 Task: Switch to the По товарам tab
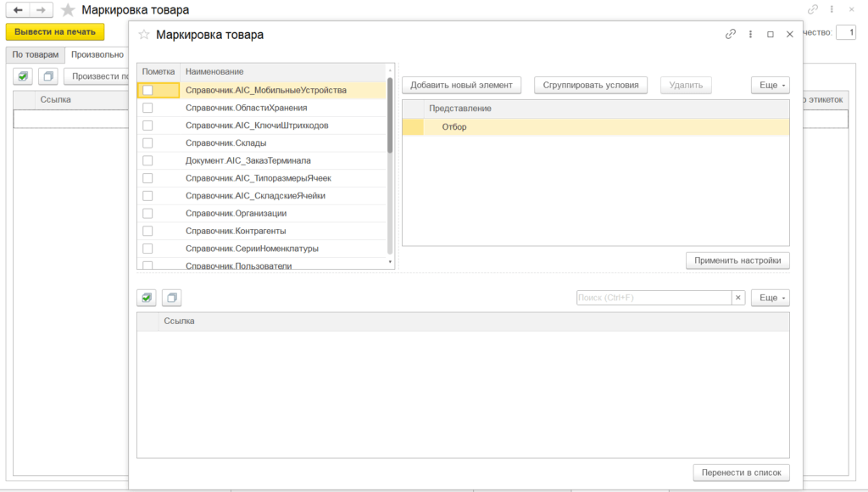tap(36, 54)
